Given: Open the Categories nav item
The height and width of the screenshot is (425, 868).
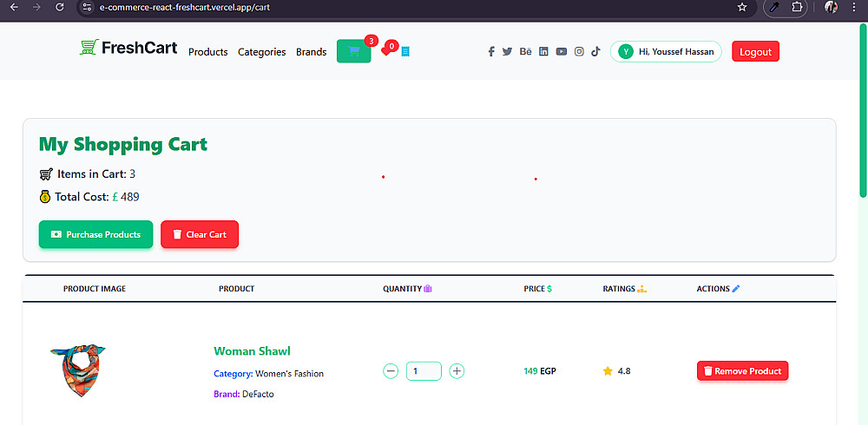Looking at the screenshot, I should pos(262,52).
